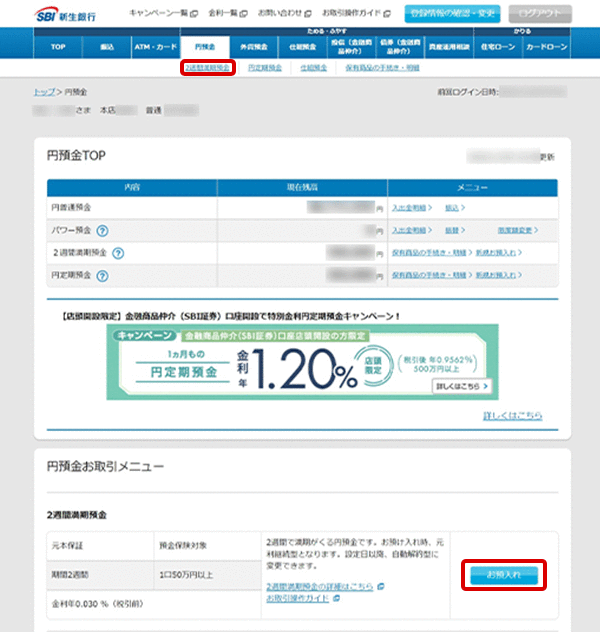Click the 円定期預金 submenu link
Viewport: 600px width, 632px height.
tap(264, 68)
